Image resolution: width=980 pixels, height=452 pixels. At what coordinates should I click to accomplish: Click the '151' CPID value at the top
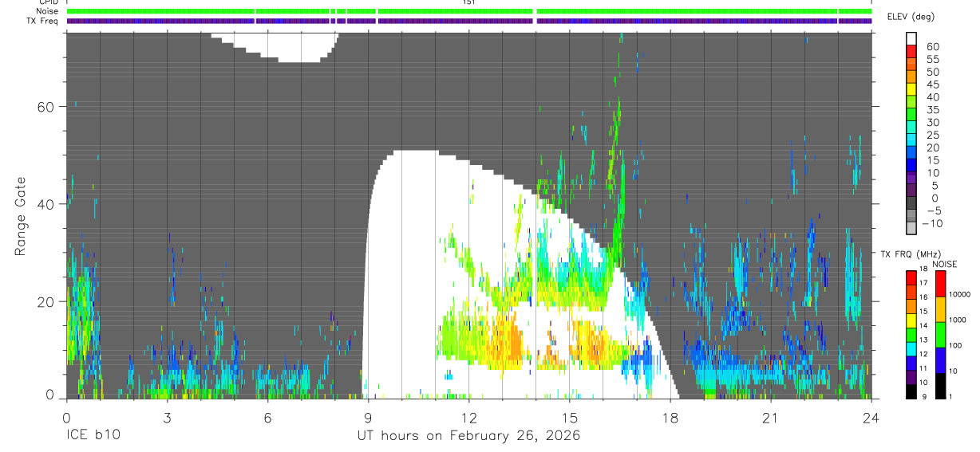click(x=469, y=2)
